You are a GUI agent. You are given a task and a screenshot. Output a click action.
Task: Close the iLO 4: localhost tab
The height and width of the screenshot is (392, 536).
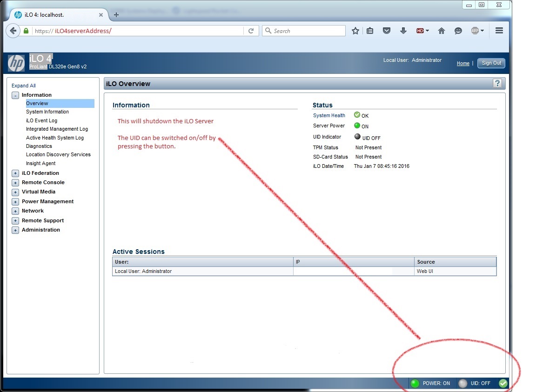click(101, 15)
